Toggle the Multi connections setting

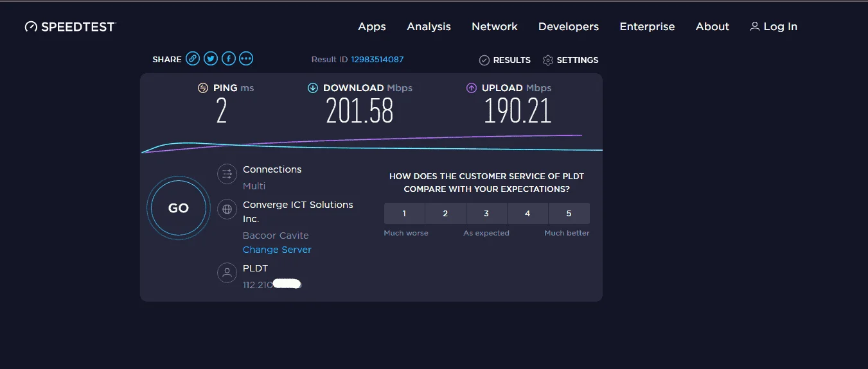(x=254, y=186)
